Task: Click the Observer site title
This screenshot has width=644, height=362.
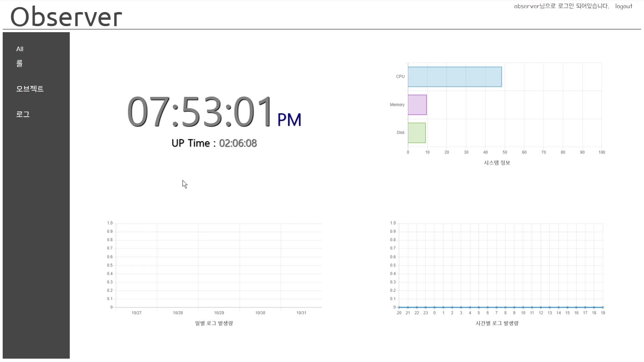Action: tap(66, 17)
